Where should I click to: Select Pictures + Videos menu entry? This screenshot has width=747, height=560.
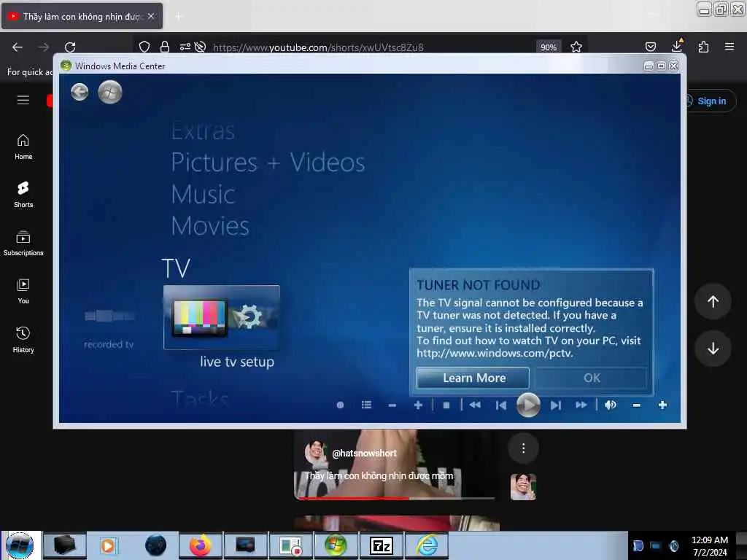268,163
